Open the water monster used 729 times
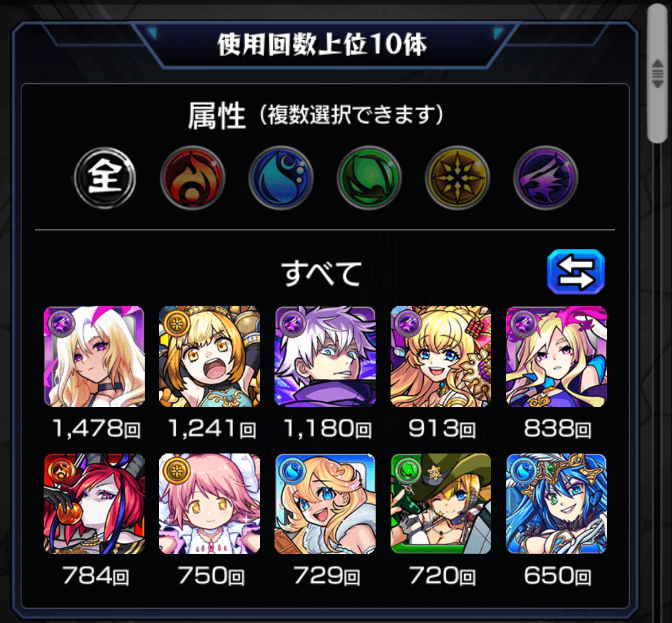The height and width of the screenshot is (623, 672). 325,504
